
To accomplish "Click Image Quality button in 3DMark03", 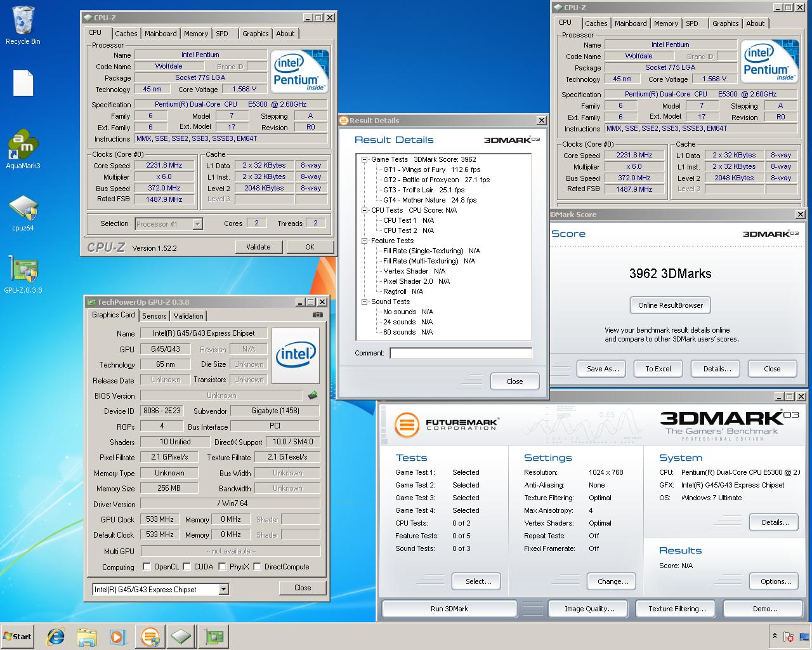I will pos(589,609).
